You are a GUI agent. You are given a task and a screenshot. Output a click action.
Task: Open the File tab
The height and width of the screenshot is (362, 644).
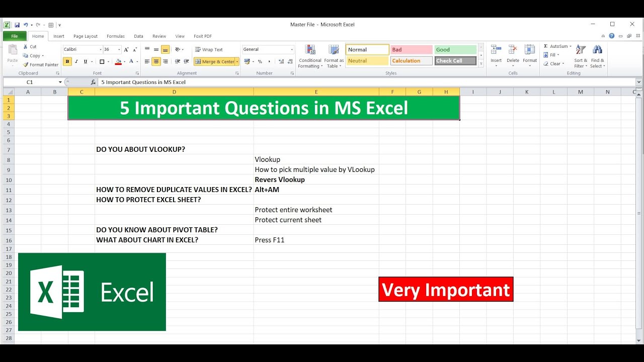tap(15, 36)
